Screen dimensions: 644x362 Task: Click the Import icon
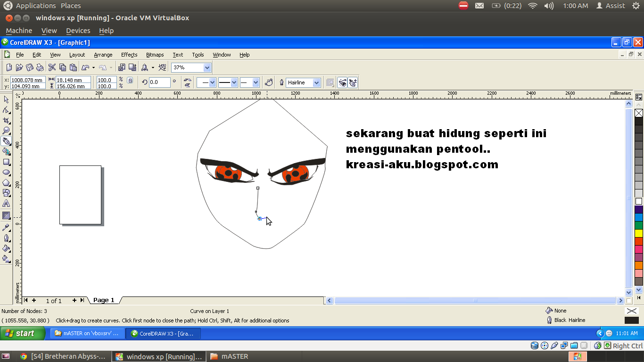pos(122,67)
